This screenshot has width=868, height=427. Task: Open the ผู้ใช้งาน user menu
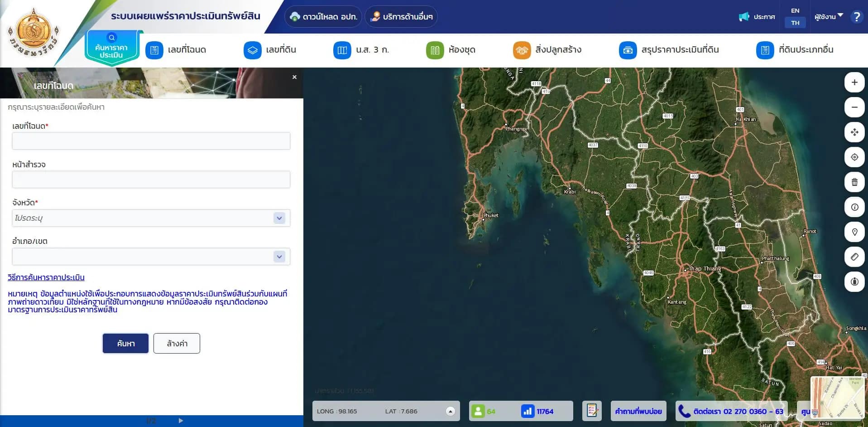828,17
